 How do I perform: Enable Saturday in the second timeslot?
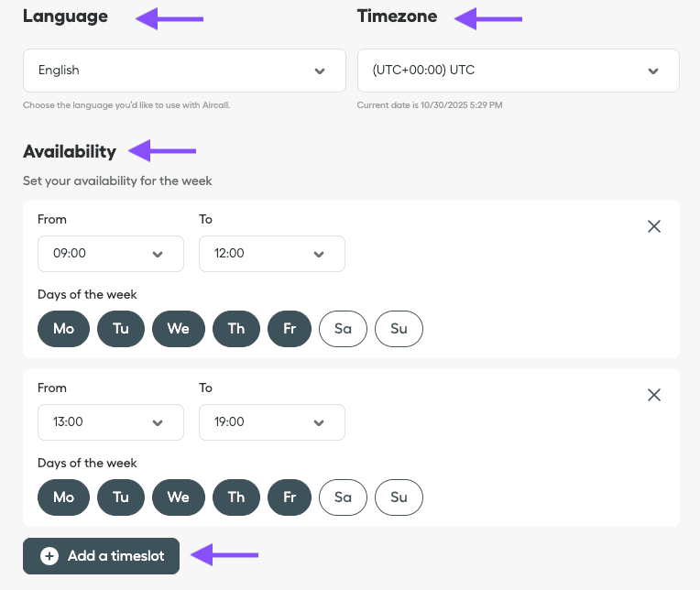click(343, 497)
